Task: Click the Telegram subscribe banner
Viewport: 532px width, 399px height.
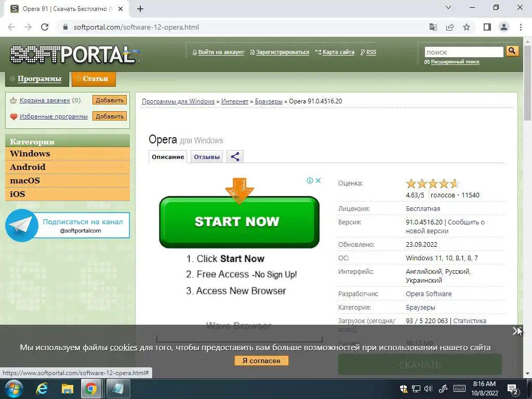Action: click(68, 225)
